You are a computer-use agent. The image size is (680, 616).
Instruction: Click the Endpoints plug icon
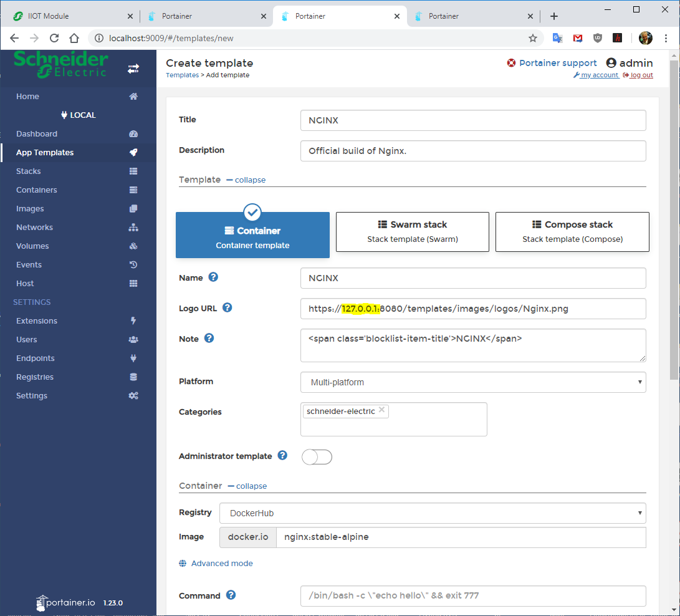pyautogui.click(x=133, y=358)
